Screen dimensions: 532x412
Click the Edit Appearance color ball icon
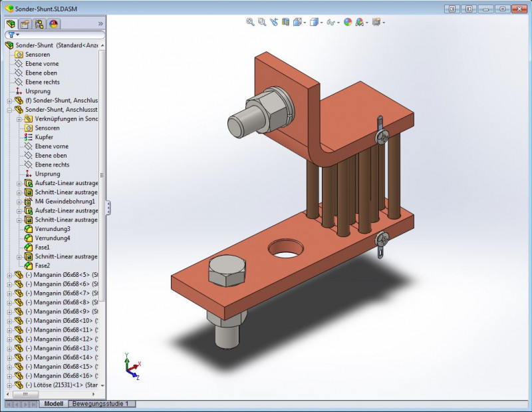(347, 22)
